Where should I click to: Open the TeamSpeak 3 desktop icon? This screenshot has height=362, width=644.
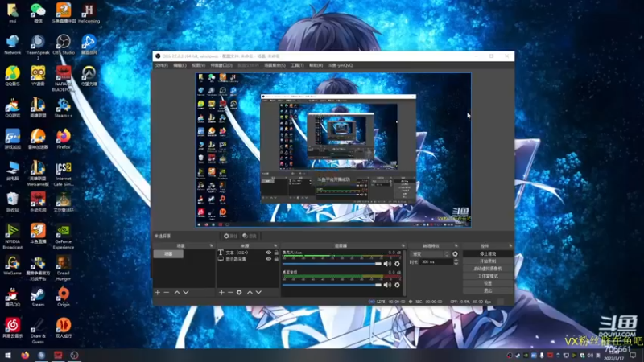[38, 47]
